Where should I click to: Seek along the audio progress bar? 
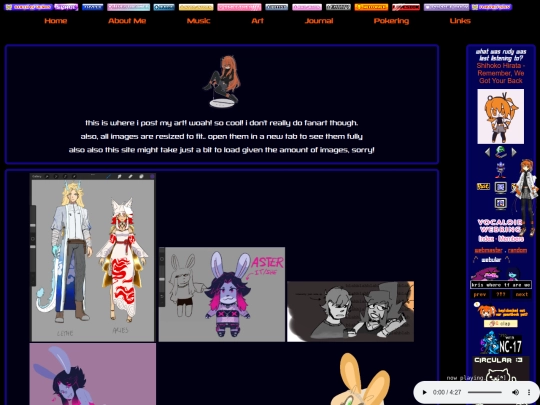(485, 392)
